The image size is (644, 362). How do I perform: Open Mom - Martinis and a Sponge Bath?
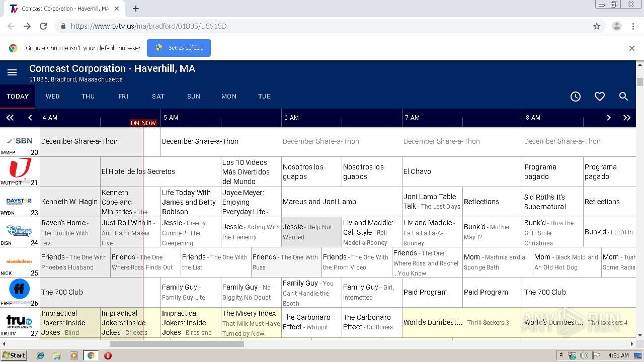[498, 262]
